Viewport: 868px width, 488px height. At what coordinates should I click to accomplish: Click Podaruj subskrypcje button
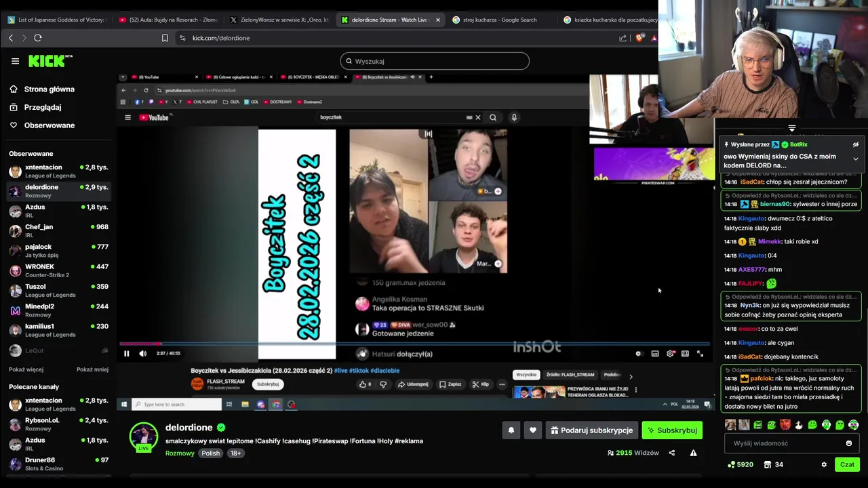[x=591, y=430]
